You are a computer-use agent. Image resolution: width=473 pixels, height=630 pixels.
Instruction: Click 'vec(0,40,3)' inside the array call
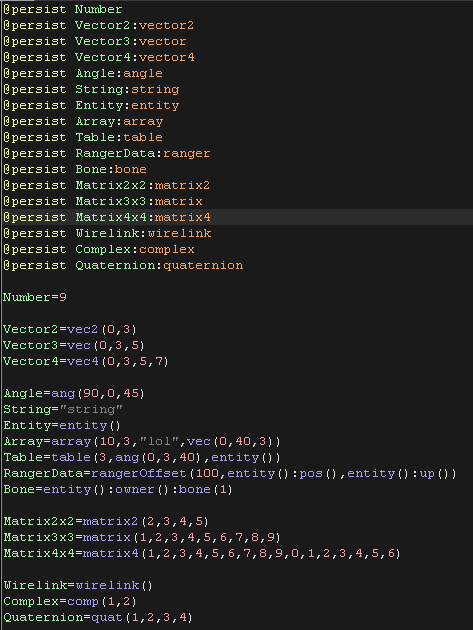pos(230,442)
